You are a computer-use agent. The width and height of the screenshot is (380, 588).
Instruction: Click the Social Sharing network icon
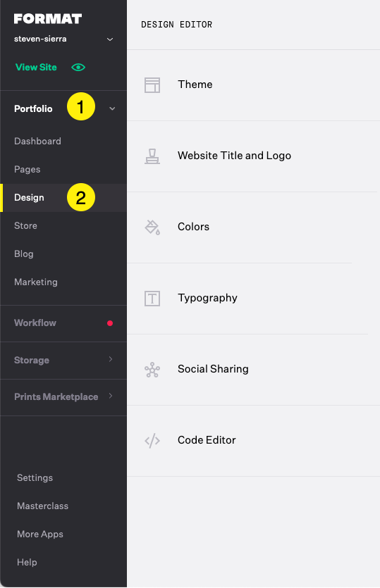pos(152,370)
